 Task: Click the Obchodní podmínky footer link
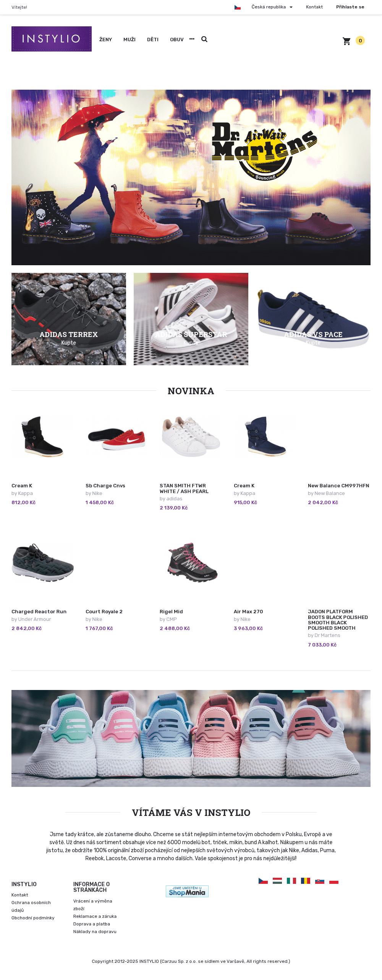(x=33, y=918)
